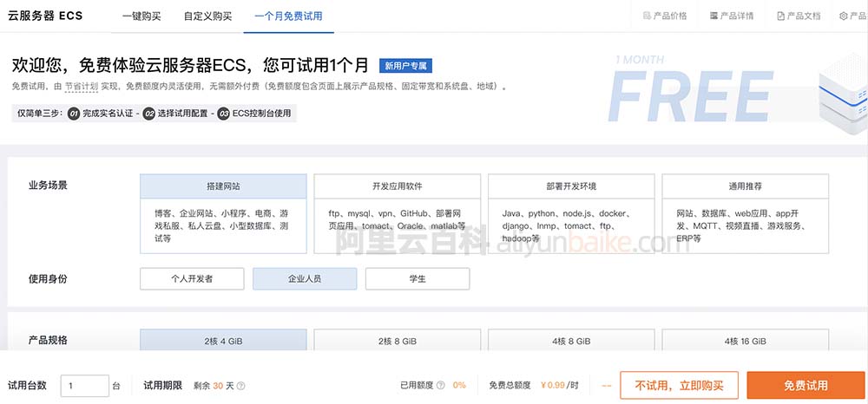
Task: Click the 不试用，立即购买 button
Action: 680,385
